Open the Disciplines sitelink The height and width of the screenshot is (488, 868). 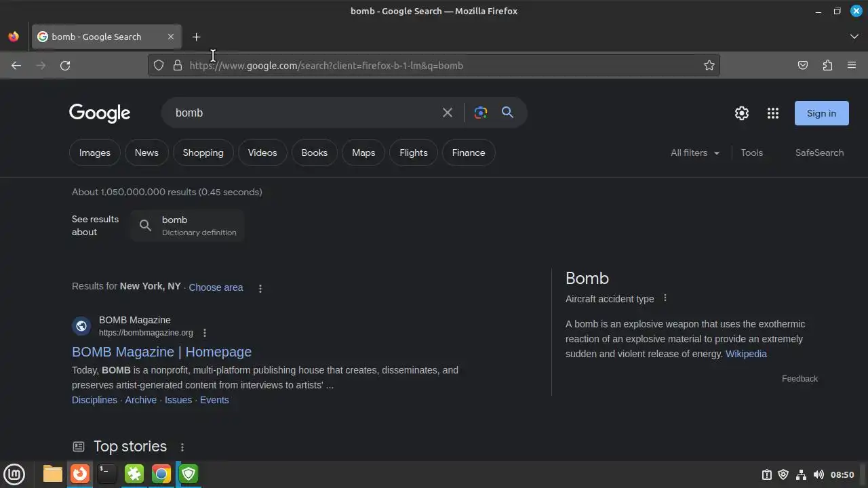(x=94, y=400)
